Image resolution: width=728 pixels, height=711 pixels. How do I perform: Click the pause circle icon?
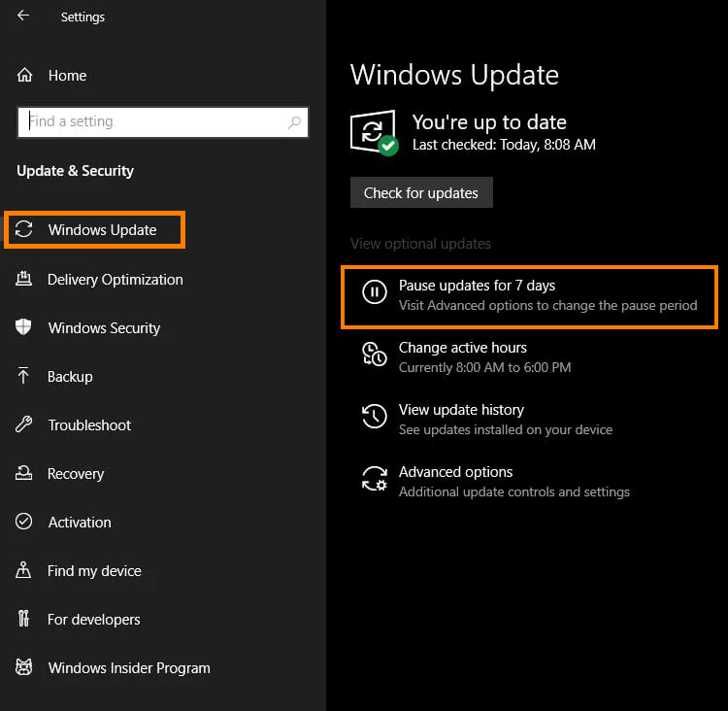[x=375, y=291]
